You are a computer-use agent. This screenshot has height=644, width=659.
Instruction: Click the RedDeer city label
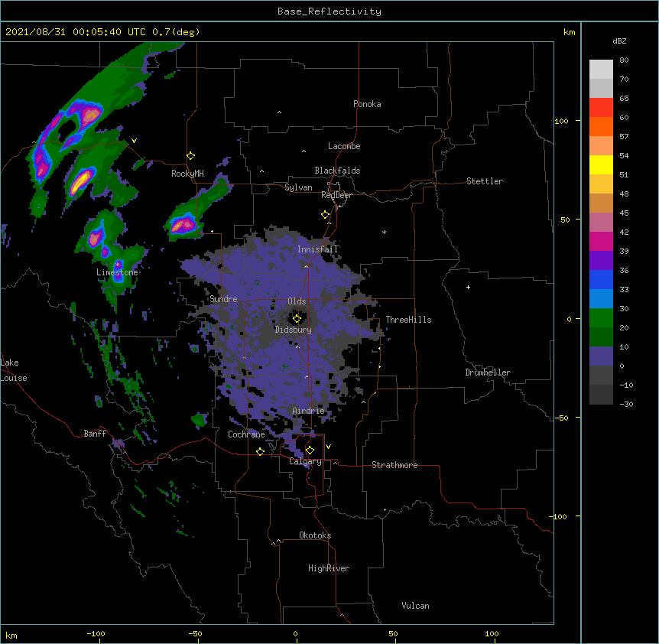pyautogui.click(x=336, y=195)
